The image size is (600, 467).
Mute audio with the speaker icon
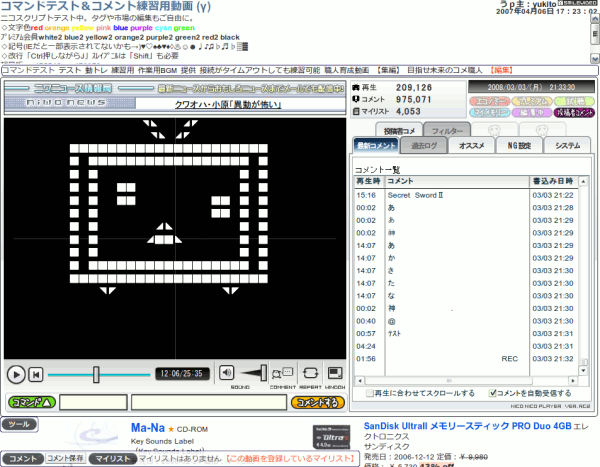coord(227,372)
